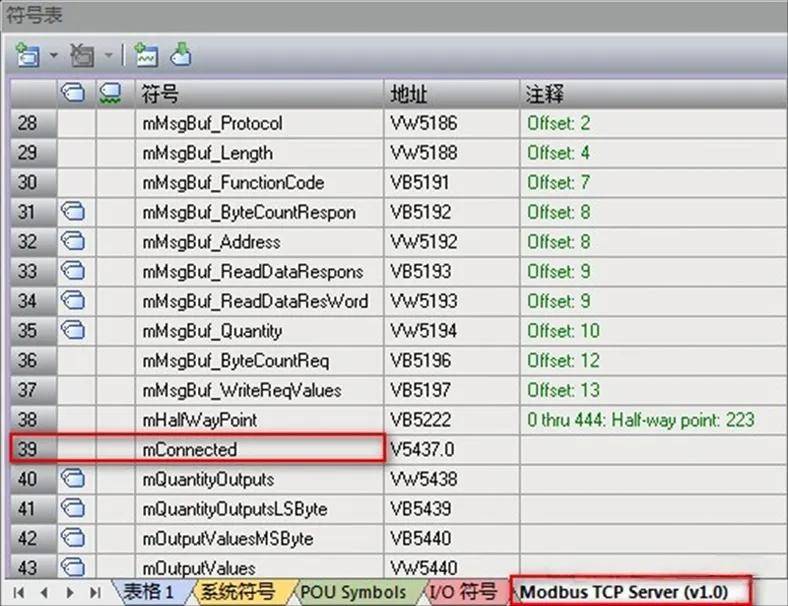Image resolution: width=788 pixels, height=606 pixels.
Task: Go to last tab with navigation arrow
Action: [95, 592]
